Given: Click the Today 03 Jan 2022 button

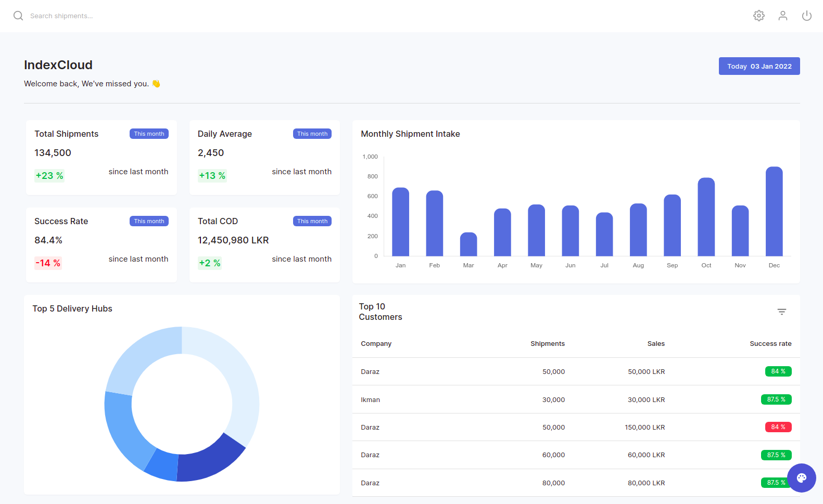Looking at the screenshot, I should [x=759, y=66].
